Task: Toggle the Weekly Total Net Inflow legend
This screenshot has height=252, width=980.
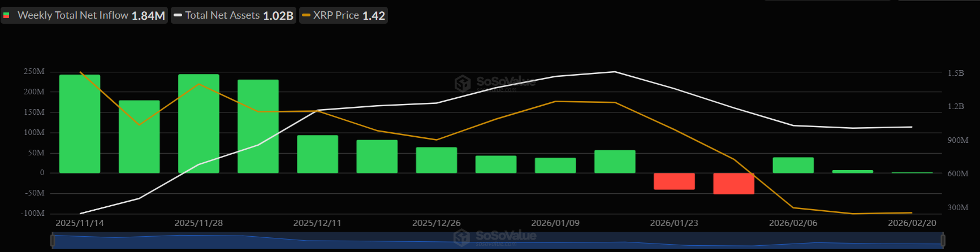Action: [x=84, y=15]
